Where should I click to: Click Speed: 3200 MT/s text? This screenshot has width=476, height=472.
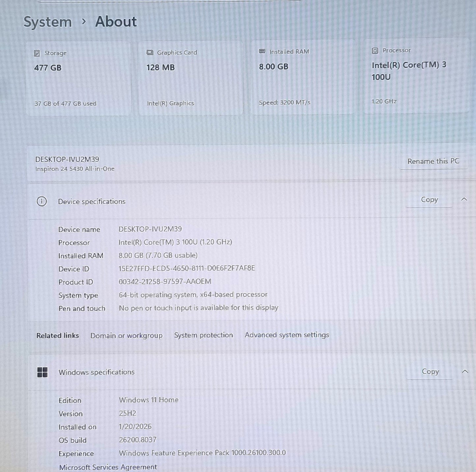(x=285, y=102)
